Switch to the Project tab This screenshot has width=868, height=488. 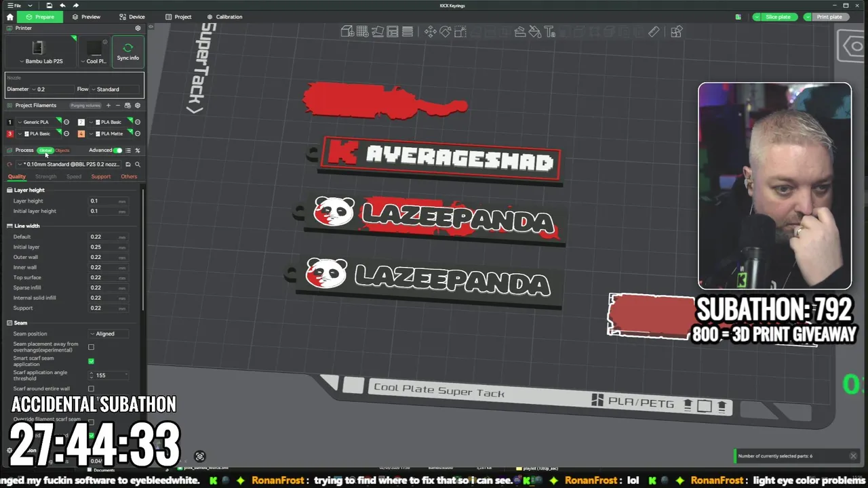[x=178, y=17]
